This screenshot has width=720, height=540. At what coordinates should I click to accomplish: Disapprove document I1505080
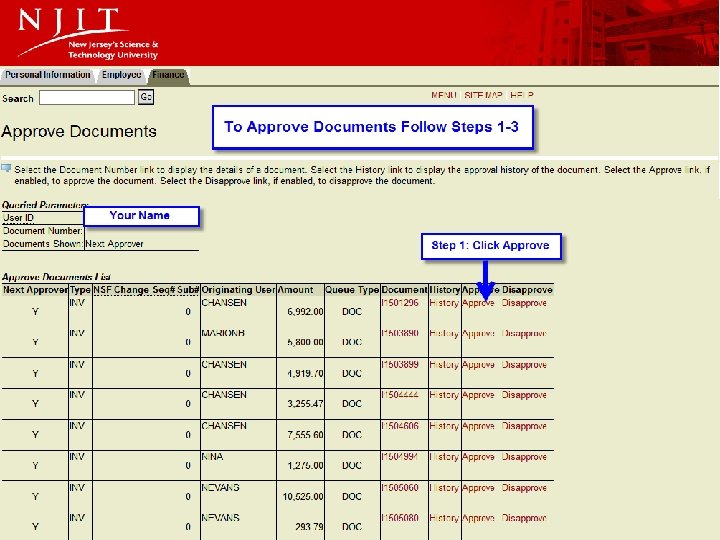click(x=524, y=518)
